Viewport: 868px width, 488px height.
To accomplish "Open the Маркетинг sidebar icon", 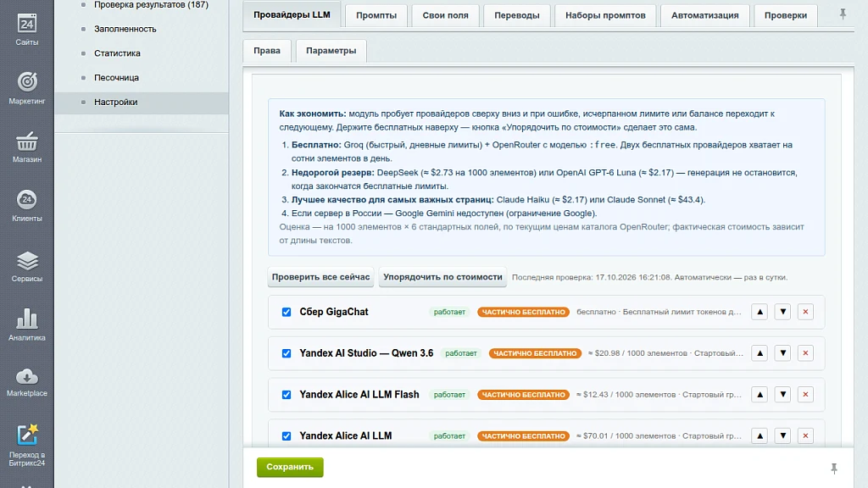I will click(26, 82).
